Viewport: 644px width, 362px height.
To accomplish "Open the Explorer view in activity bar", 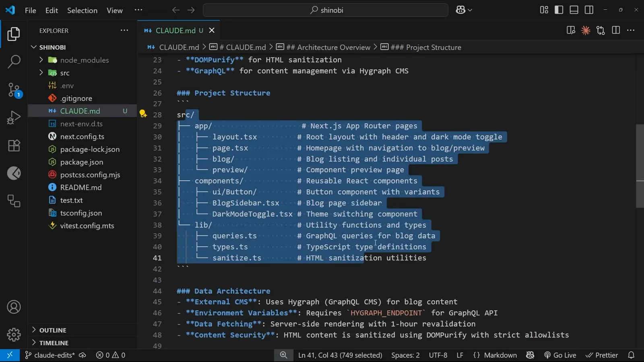I will click(14, 34).
